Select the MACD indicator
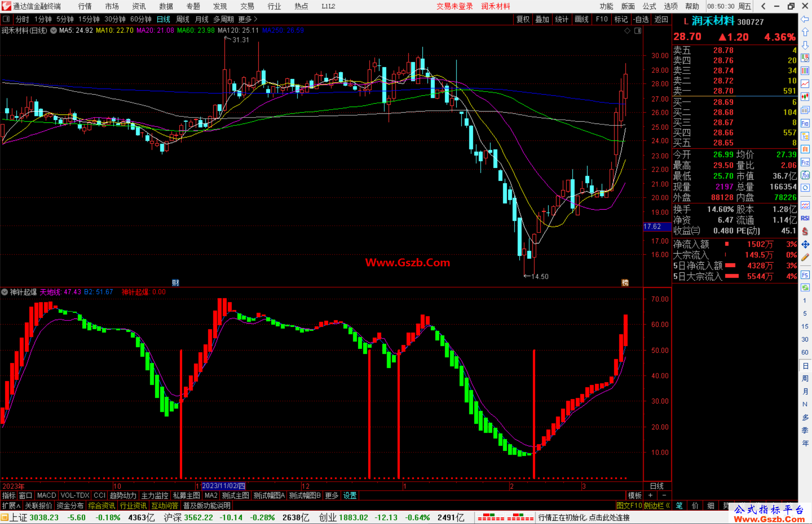This screenshot has width=812, height=524. 47,495
